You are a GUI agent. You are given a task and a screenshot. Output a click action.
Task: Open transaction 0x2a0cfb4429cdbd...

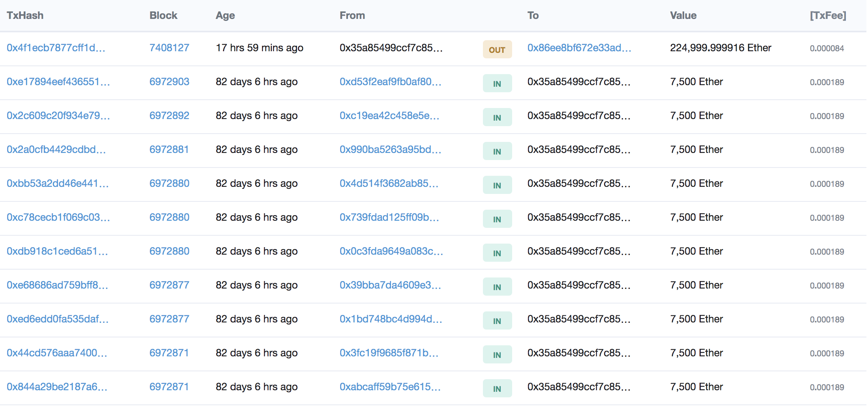pos(56,149)
